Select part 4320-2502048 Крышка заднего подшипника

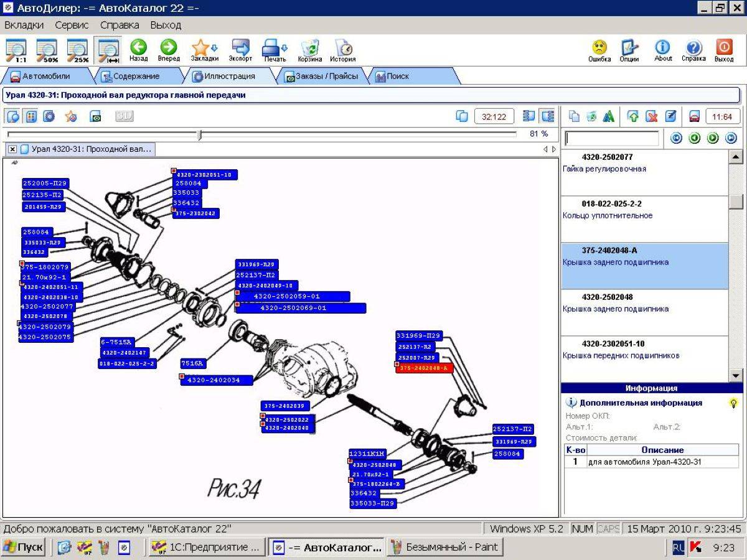(x=644, y=312)
